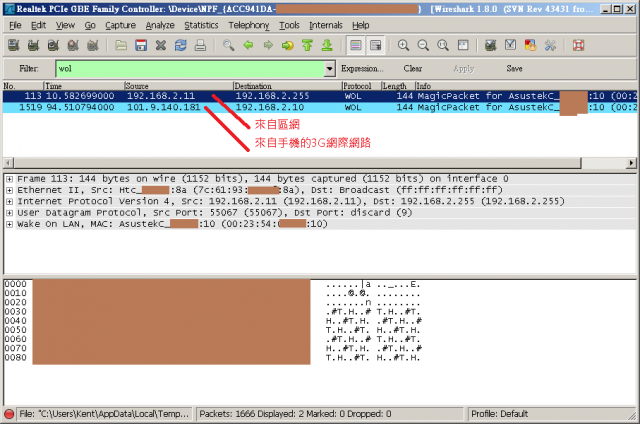Open the Analyze menu
The width and height of the screenshot is (640, 424).
[160, 25]
